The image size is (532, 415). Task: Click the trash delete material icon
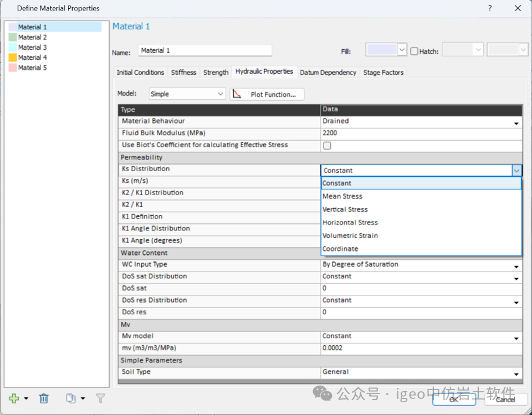44,398
